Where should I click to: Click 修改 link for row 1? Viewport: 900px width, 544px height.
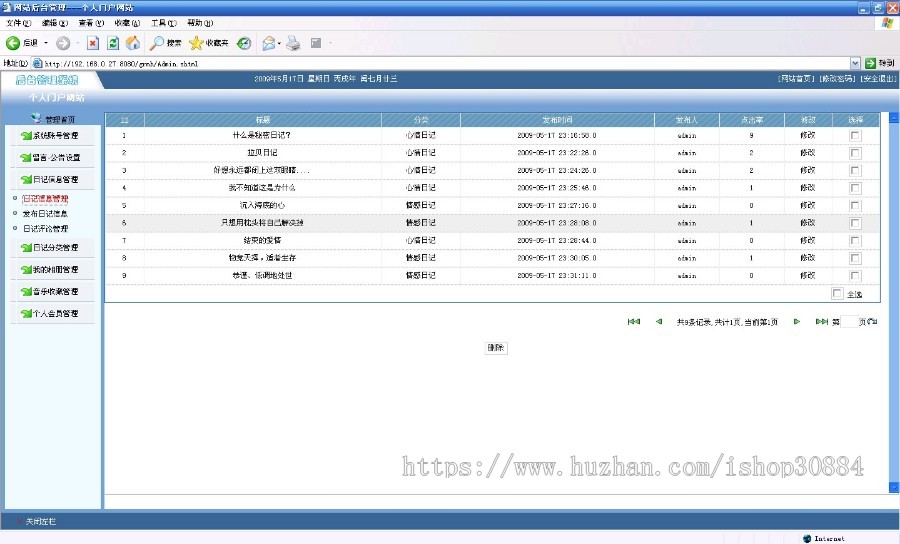pyautogui.click(x=808, y=135)
